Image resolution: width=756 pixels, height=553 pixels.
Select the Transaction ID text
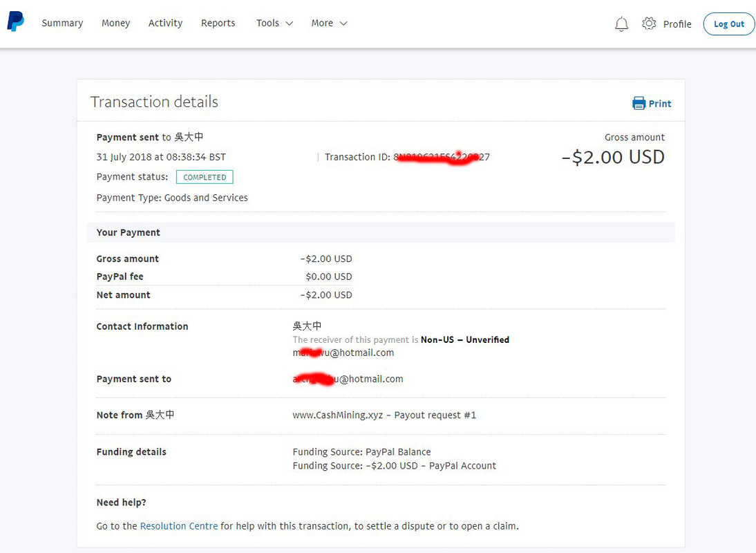pyautogui.click(x=408, y=157)
